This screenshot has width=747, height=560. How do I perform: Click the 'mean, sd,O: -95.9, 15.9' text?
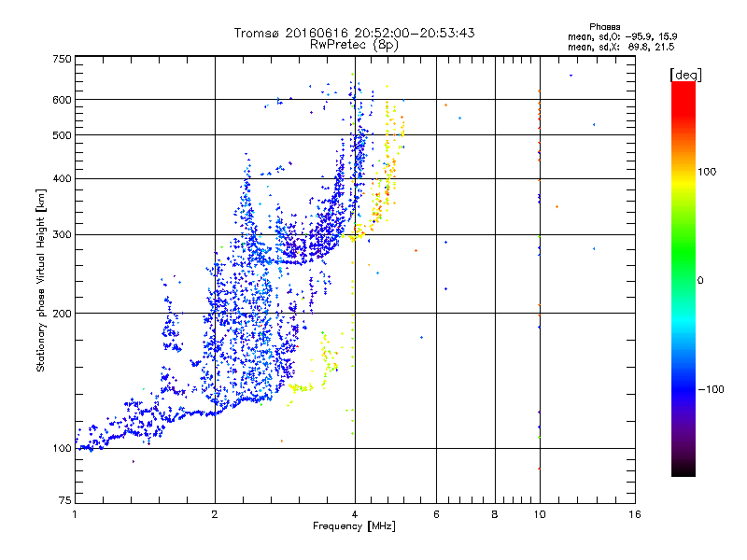(x=622, y=36)
